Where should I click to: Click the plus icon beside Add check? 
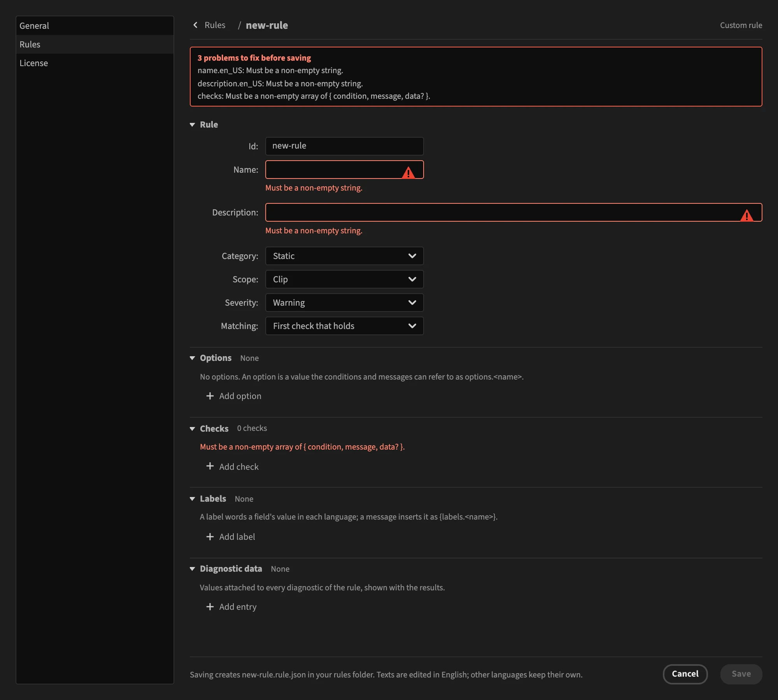210,466
